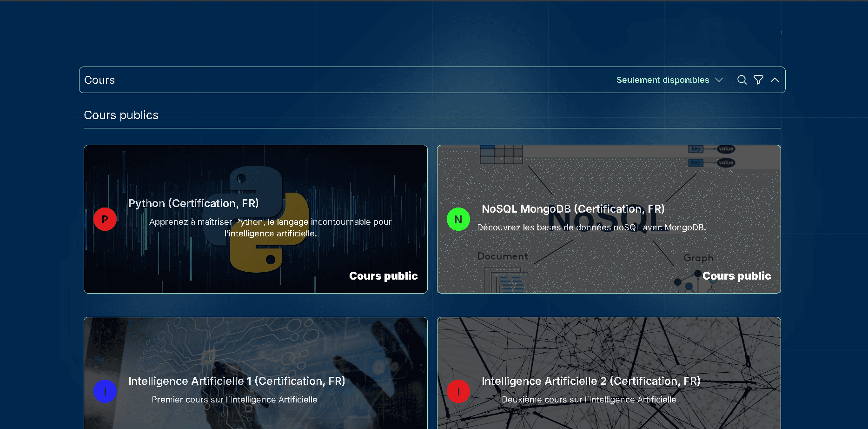This screenshot has height=429, width=868.
Task: Click the red I avatar for Intelligence Artificielle 2
Action: pos(458,391)
